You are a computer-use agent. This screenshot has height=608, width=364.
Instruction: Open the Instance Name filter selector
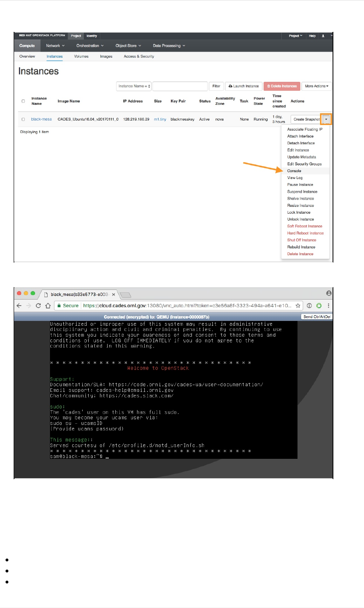[x=134, y=86]
